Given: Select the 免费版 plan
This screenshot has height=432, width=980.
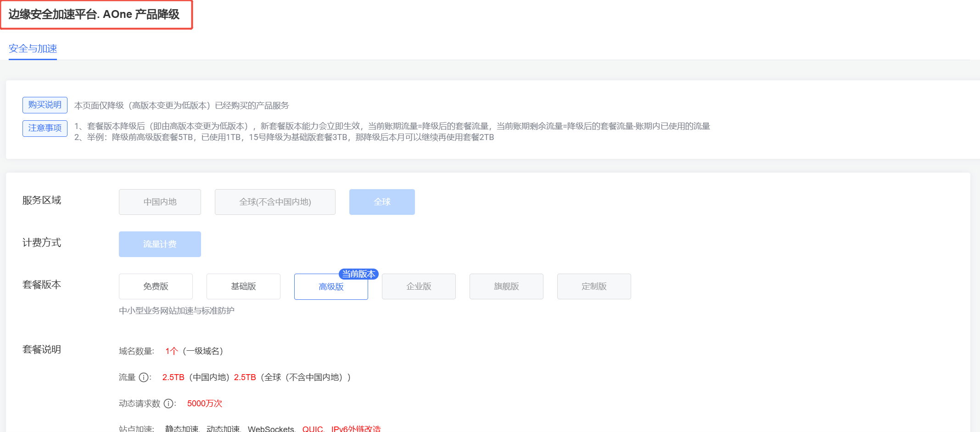Looking at the screenshot, I should tap(156, 286).
